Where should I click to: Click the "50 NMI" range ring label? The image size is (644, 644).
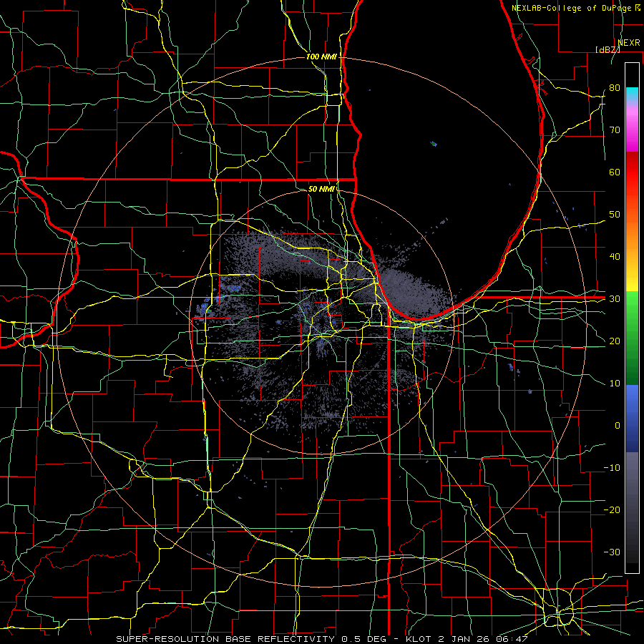click(x=321, y=189)
